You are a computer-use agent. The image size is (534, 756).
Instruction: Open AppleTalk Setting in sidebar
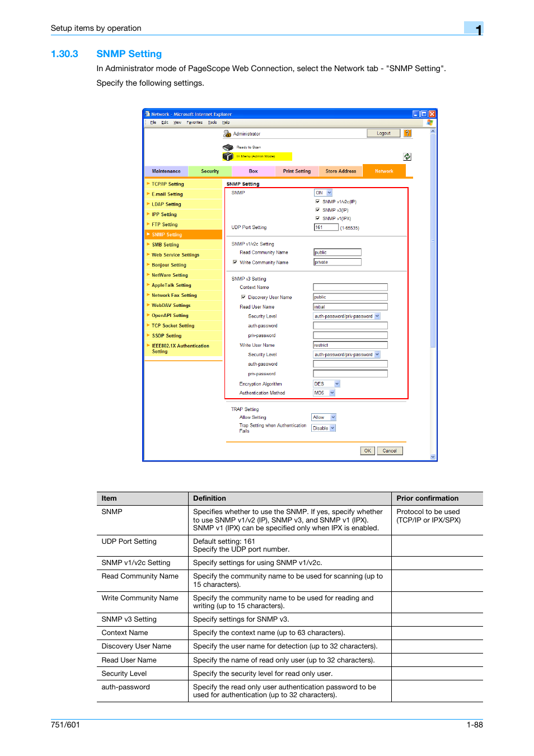(x=184, y=285)
